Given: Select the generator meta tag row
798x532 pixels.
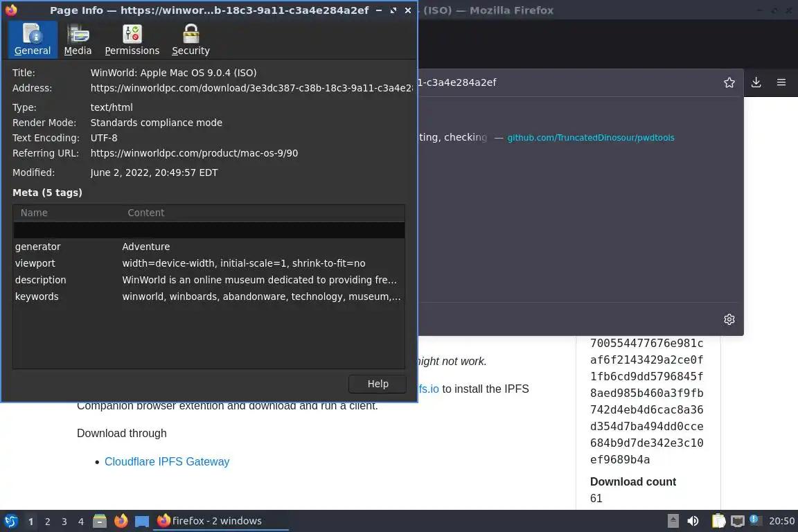Looking at the screenshot, I should click(209, 247).
